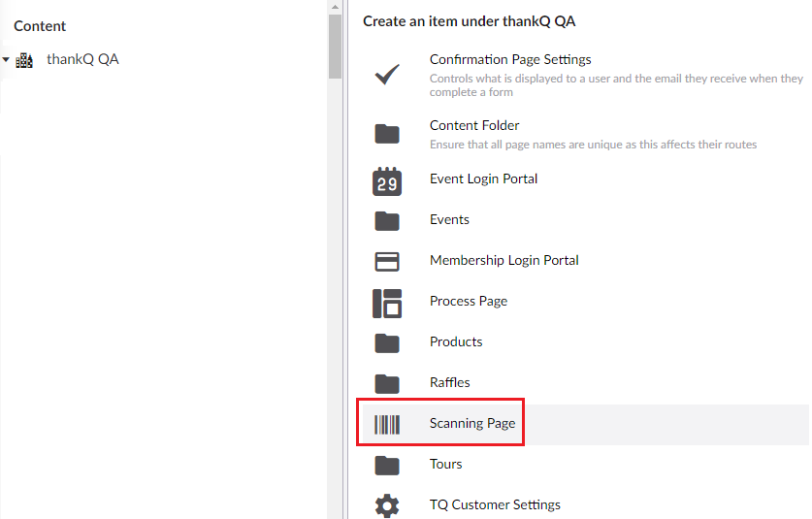
Task: Click the Scanning Page barcode icon
Action: pos(387,424)
